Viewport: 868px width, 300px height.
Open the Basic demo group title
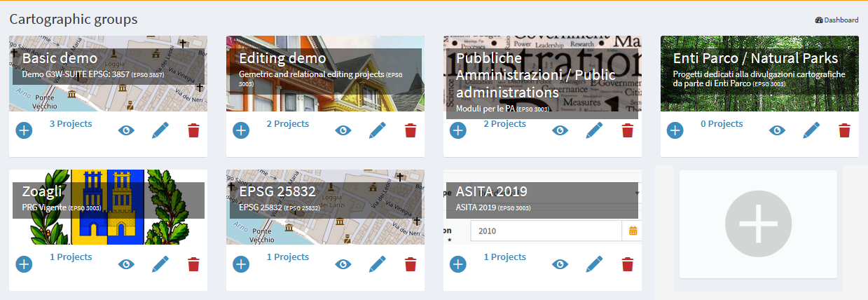[x=60, y=57]
